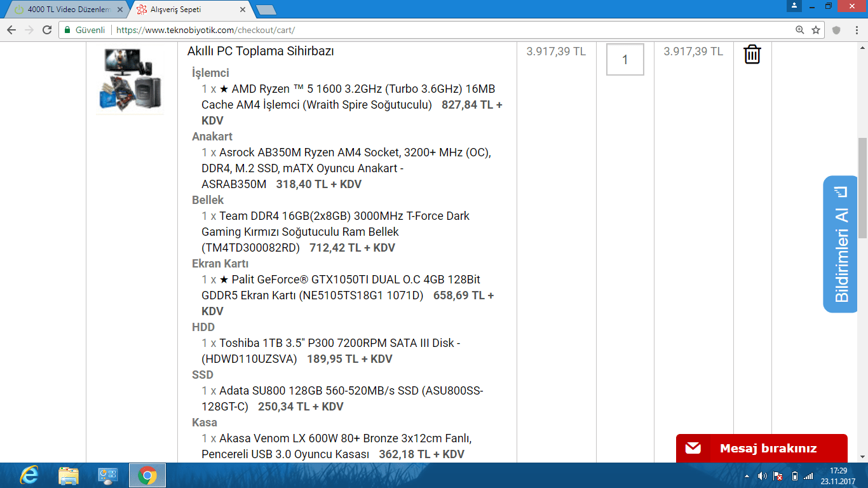This screenshot has width=868, height=488.
Task: Click the Akıllı PC Toplama Sihirbazı title
Action: [261, 51]
